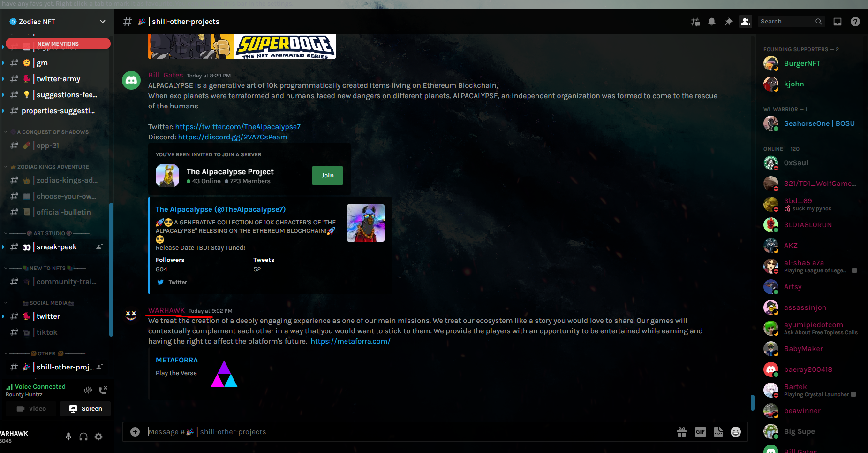Open assassinjon's member profile
The width and height of the screenshot is (868, 453).
811,307
